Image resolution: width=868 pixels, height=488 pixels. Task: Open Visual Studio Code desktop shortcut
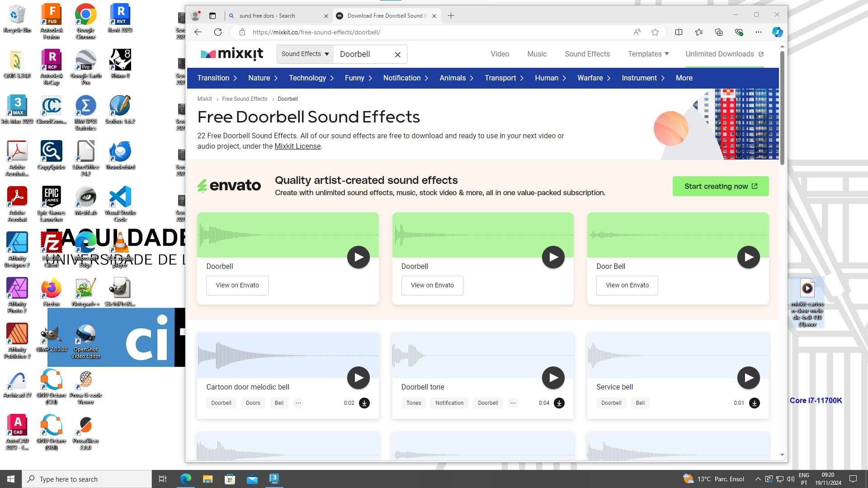(120, 204)
